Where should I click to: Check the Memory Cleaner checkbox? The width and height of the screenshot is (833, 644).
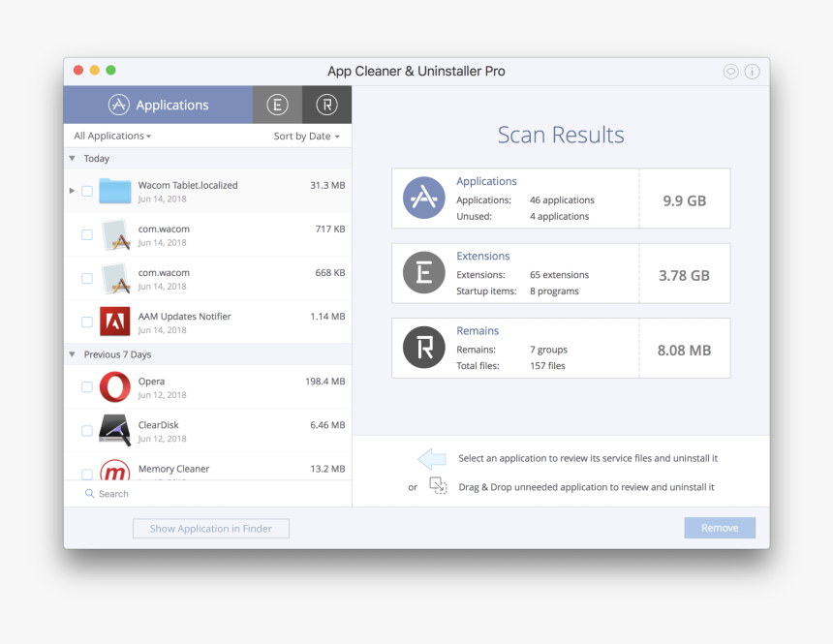pos(87,474)
